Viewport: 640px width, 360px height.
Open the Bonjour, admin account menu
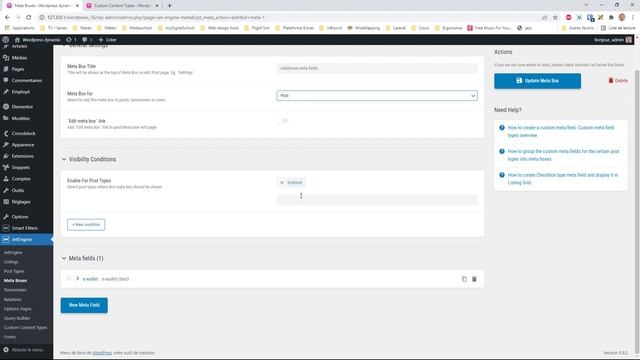coord(613,40)
